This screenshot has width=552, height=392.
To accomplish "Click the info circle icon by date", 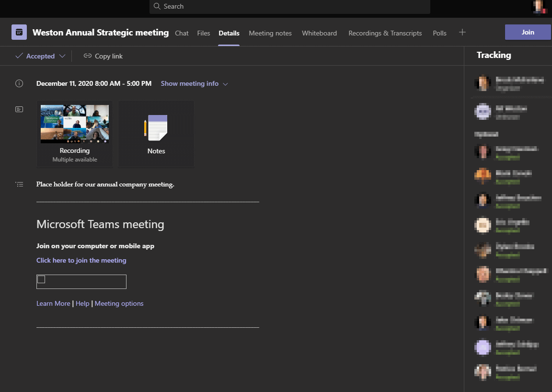I will pos(19,83).
